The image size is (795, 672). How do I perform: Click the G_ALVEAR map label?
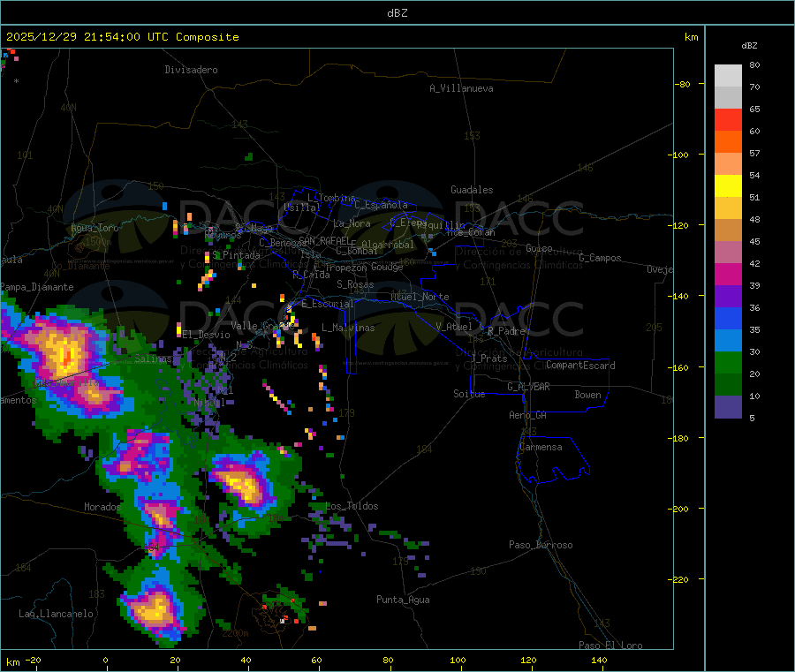click(x=528, y=387)
